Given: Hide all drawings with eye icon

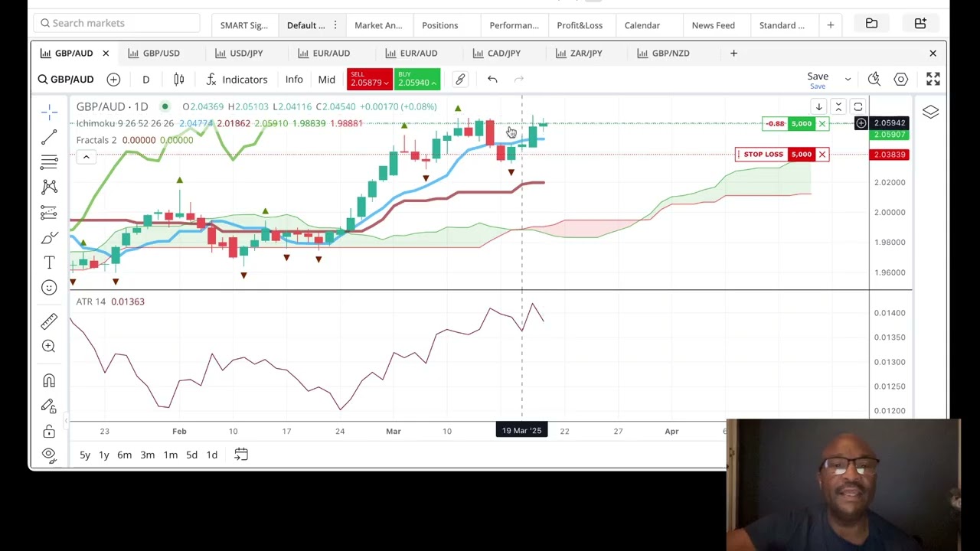Looking at the screenshot, I should pyautogui.click(x=49, y=455).
